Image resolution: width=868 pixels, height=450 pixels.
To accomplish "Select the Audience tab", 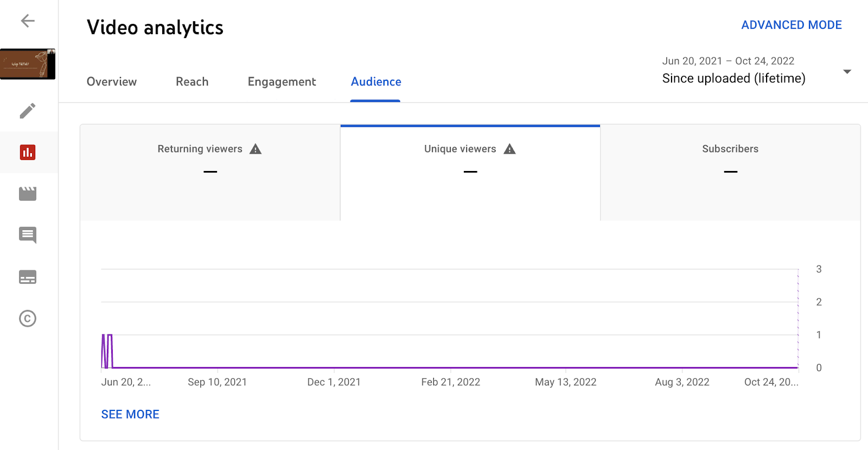I will [x=376, y=82].
